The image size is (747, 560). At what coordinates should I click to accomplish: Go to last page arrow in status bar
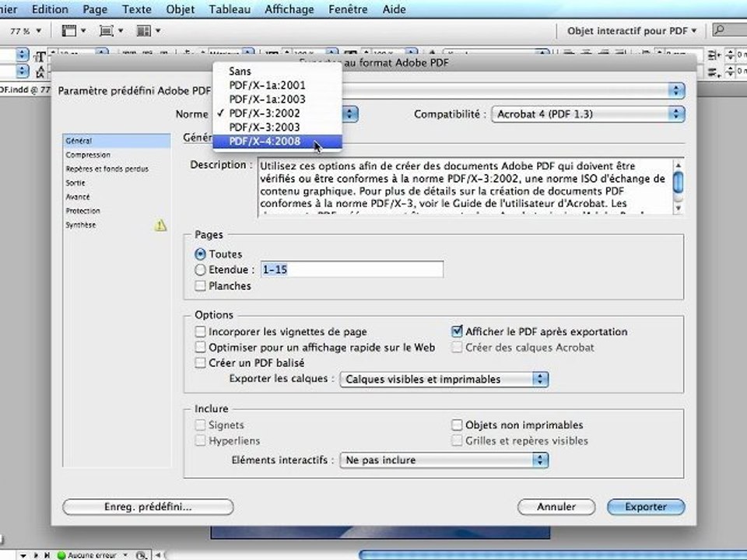pyautogui.click(x=47, y=555)
